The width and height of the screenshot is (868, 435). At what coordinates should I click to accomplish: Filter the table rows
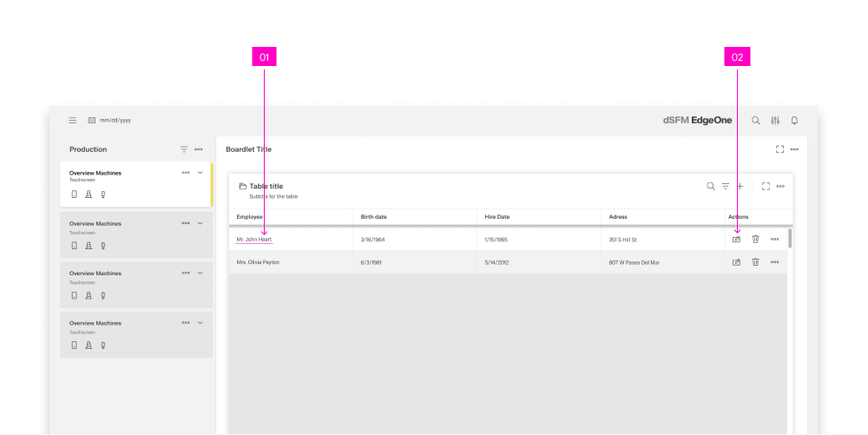point(726,186)
